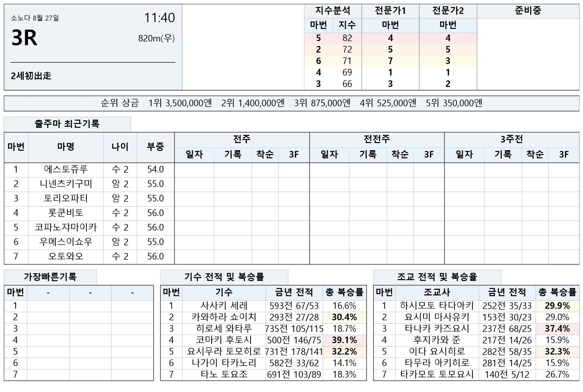Open the 가장빠른기록 section title
This screenshot has height=392, width=583.
point(50,277)
